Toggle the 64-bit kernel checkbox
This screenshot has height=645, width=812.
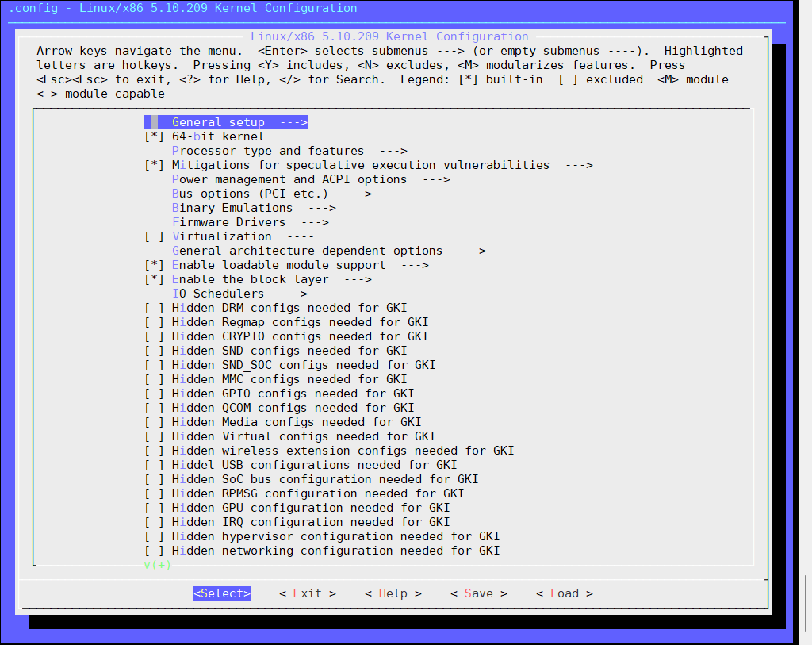[x=154, y=136]
